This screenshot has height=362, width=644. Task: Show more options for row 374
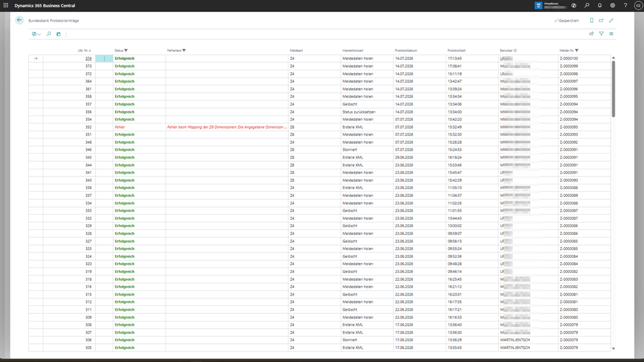tap(104, 58)
